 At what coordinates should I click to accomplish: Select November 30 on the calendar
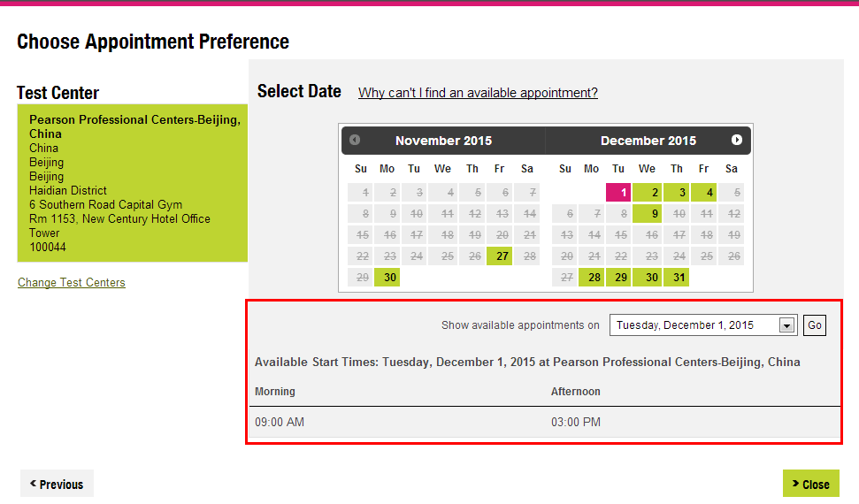click(387, 278)
